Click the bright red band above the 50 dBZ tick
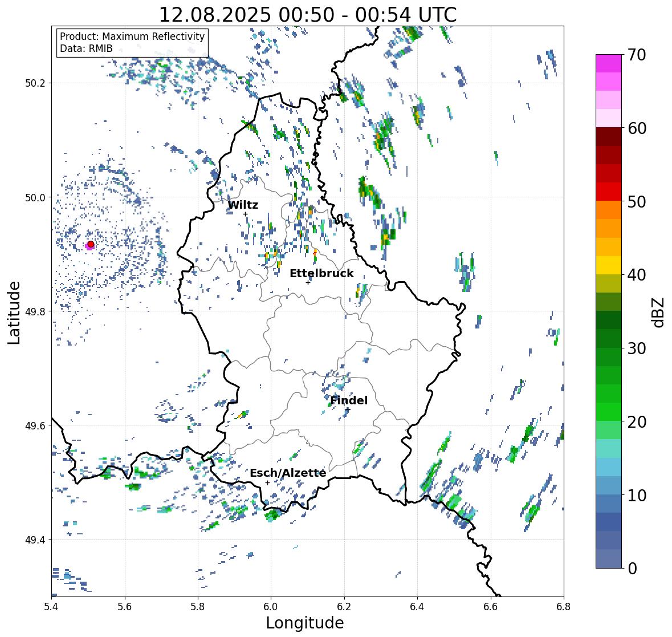 click(609, 192)
